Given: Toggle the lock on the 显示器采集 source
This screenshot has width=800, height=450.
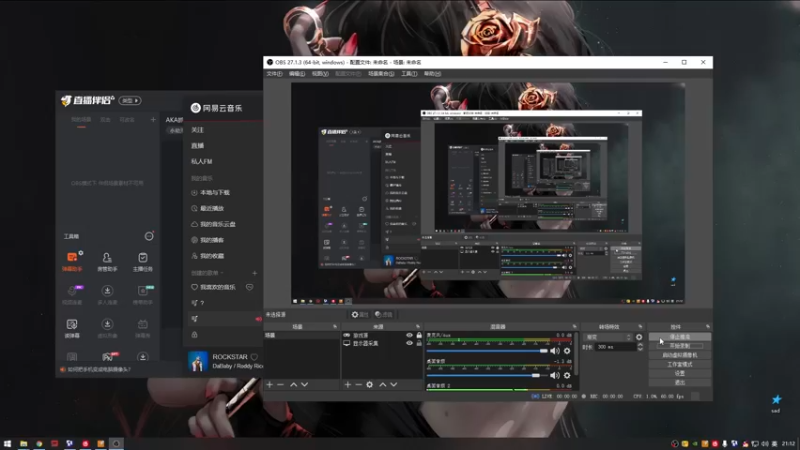Looking at the screenshot, I should click(419, 343).
